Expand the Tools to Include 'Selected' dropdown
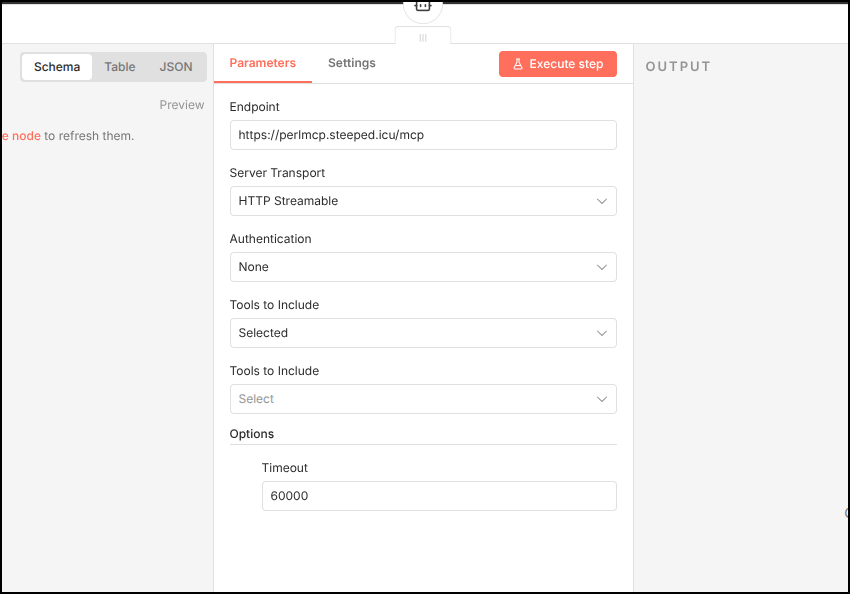 pyautogui.click(x=422, y=333)
